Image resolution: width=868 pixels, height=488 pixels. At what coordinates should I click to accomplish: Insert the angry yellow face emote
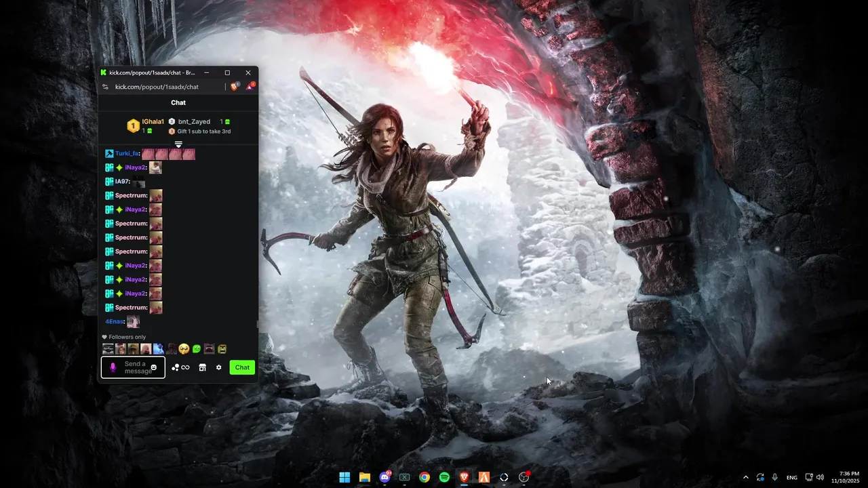pyautogui.click(x=222, y=349)
